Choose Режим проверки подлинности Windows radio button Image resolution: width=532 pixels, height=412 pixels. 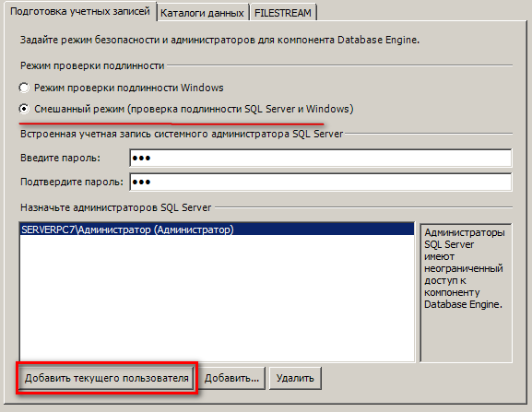coord(24,88)
